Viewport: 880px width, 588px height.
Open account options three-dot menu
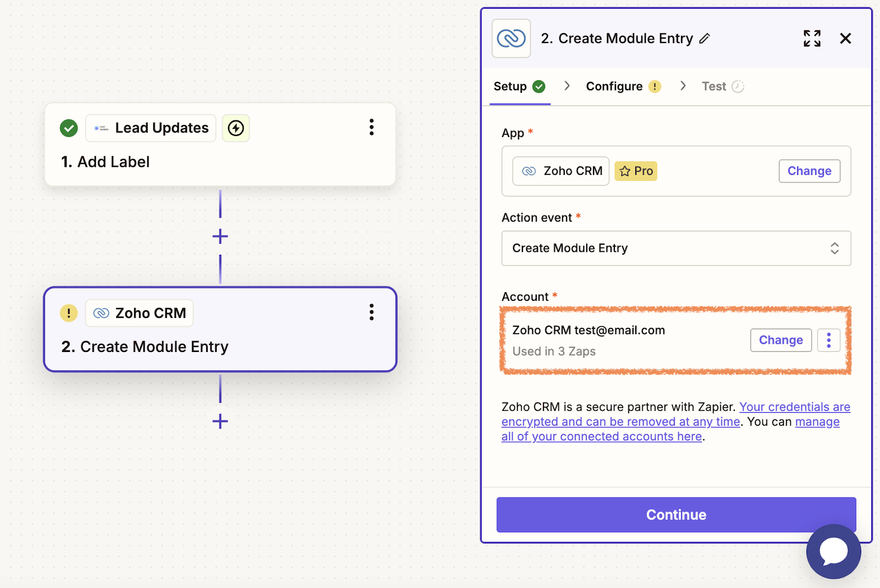[828, 340]
